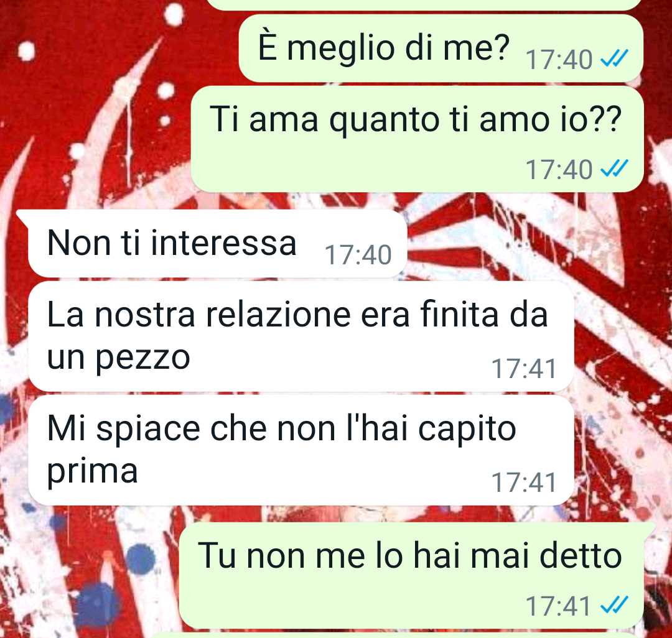Tap the tail corner of 'Non ti interessa' bubble
The width and height of the screenshot is (672, 638).
[x=22, y=216]
